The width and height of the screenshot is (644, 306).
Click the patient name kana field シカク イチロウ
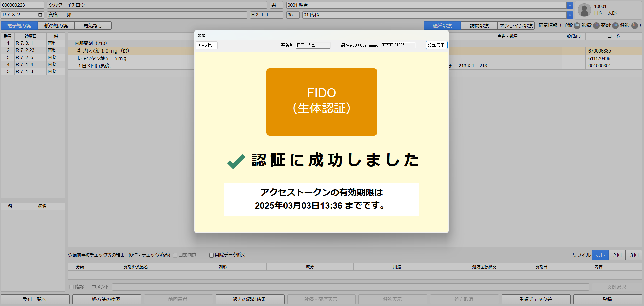(x=157, y=5)
